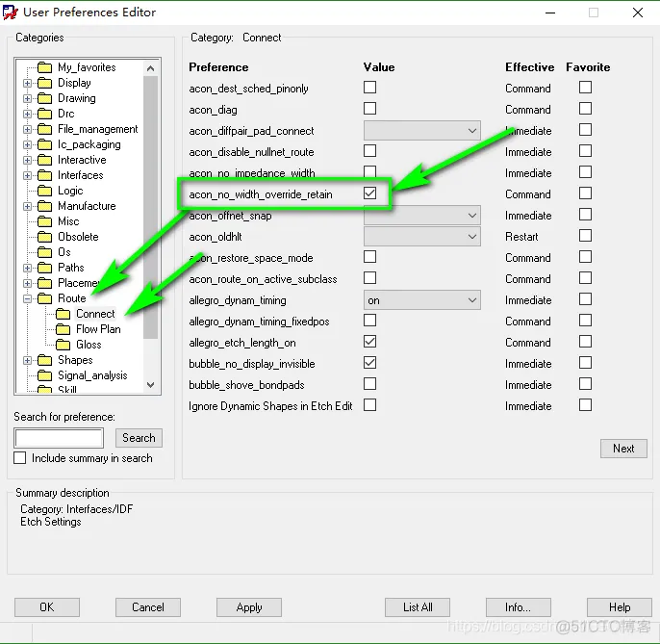Select the Misc folder icon
The image size is (660, 644).
pos(44,221)
